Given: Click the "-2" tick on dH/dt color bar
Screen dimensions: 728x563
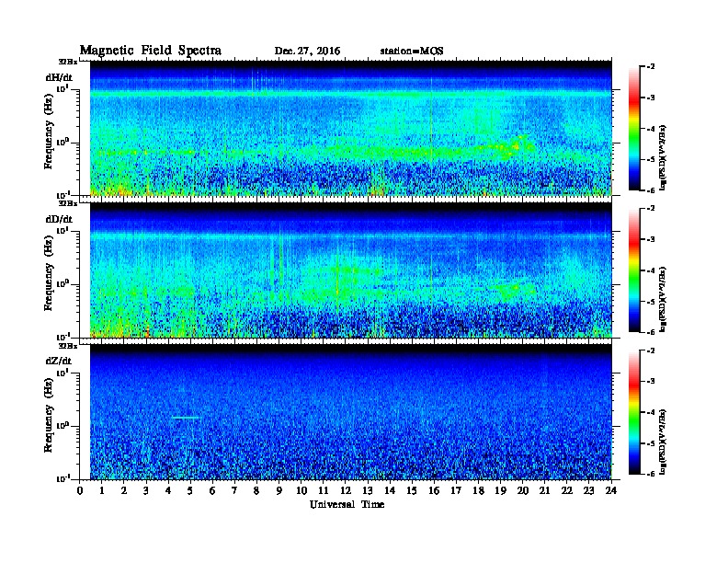Looking at the screenshot, I should [651, 67].
